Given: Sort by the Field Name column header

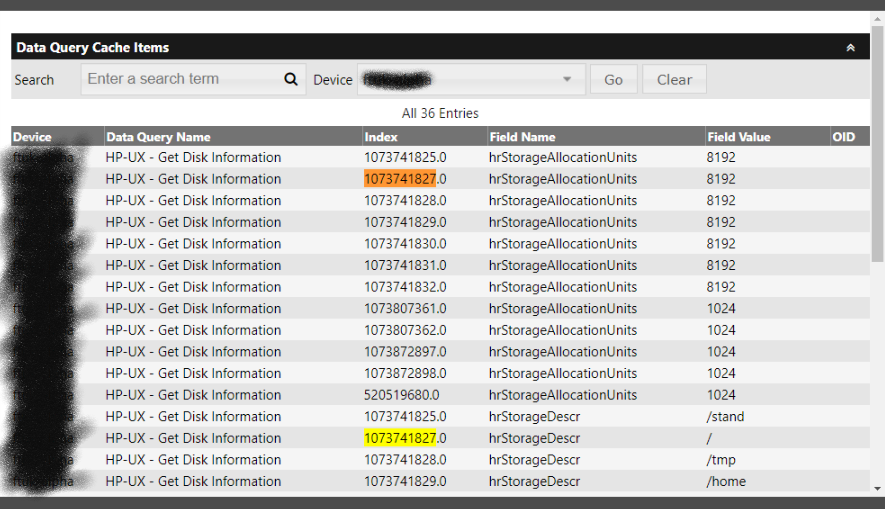Looking at the screenshot, I should click(522, 137).
